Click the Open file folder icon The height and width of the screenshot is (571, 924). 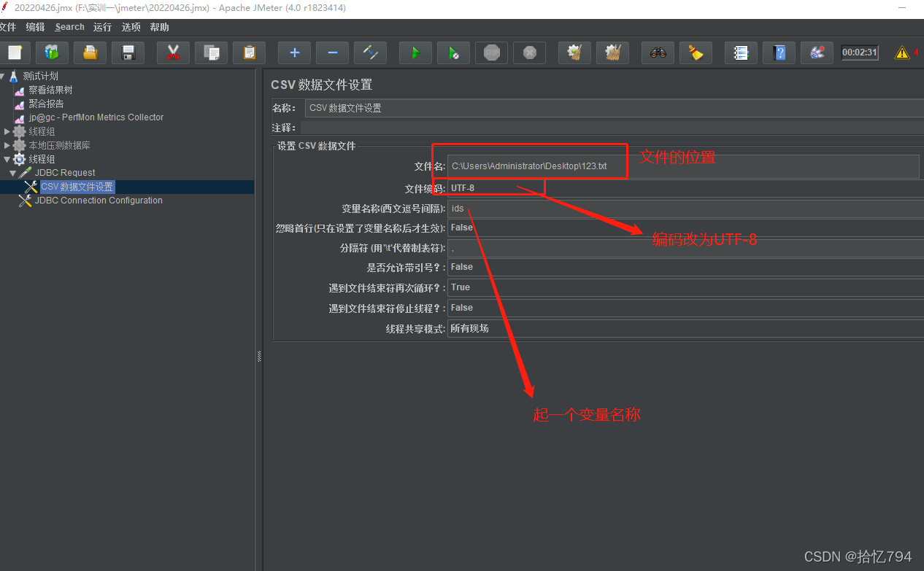(90, 53)
